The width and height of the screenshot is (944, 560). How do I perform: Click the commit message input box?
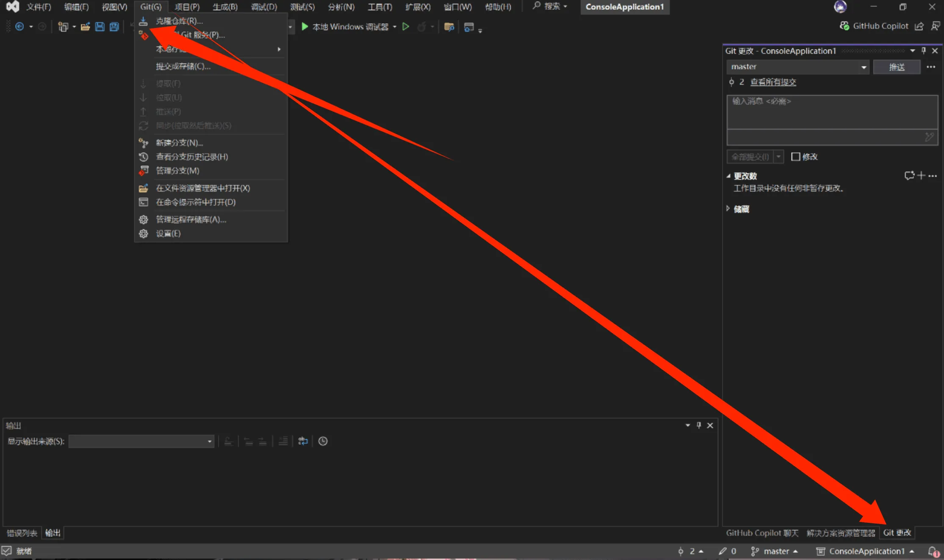pos(831,112)
